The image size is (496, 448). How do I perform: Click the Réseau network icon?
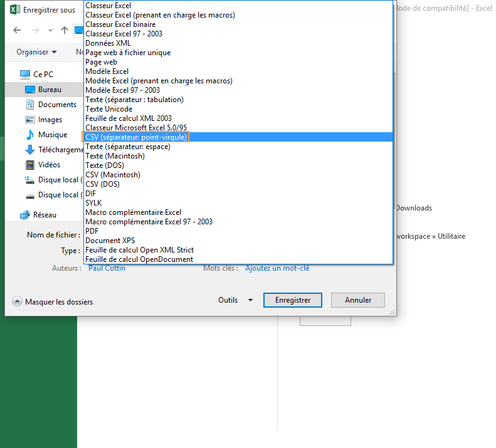point(24,215)
